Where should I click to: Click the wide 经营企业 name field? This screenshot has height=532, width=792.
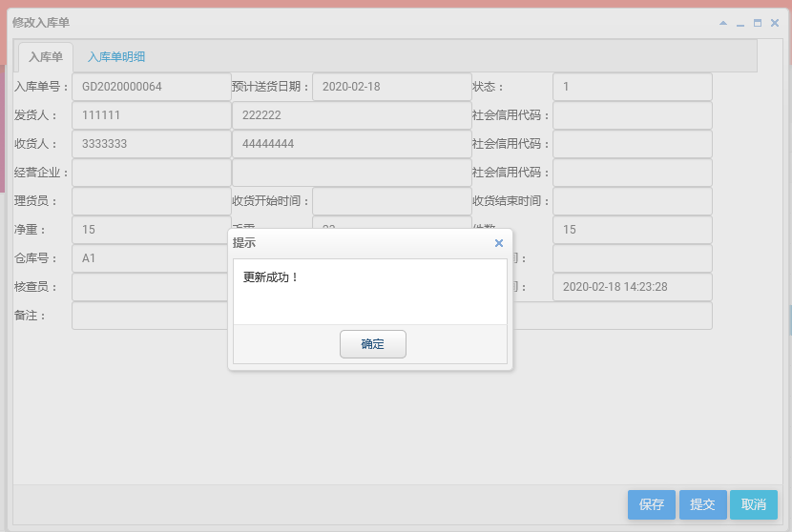tap(352, 173)
